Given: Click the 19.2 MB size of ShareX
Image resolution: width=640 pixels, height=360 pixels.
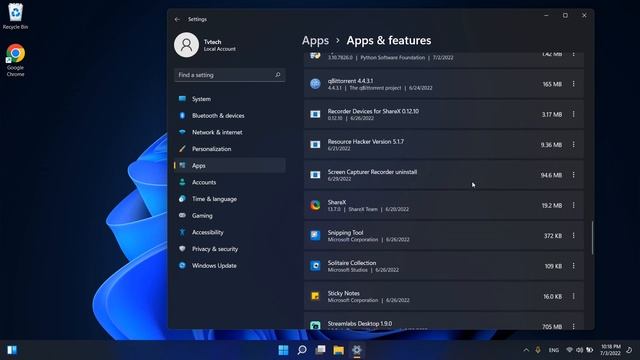Looking at the screenshot, I should pyautogui.click(x=552, y=205).
